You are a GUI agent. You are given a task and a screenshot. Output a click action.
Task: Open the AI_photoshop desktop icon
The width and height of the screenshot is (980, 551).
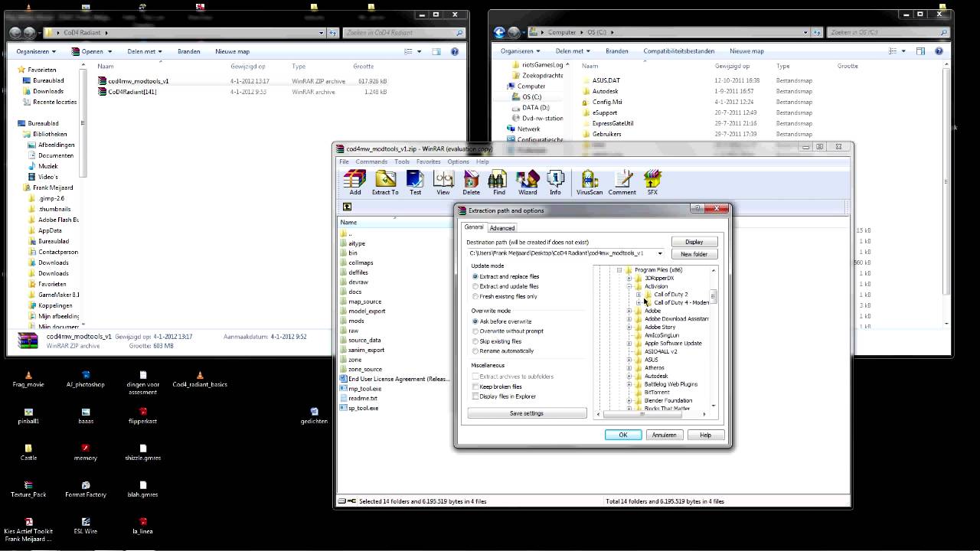[x=86, y=379]
